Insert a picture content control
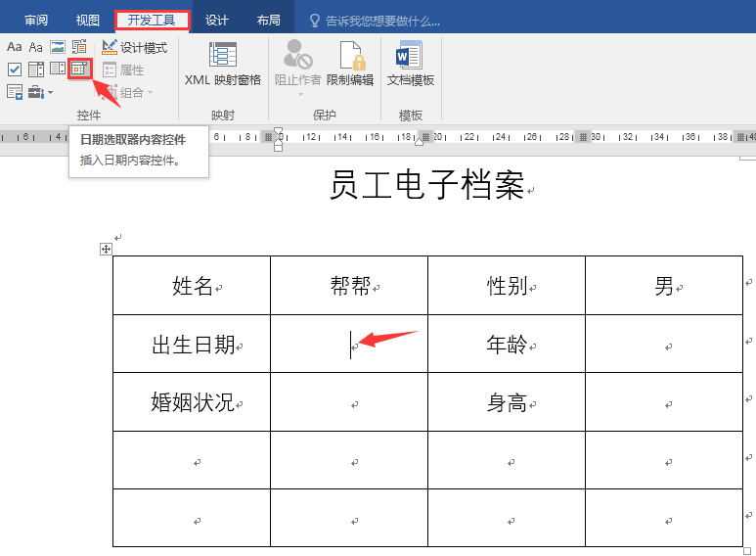This screenshot has width=756, height=556. pos(58,47)
